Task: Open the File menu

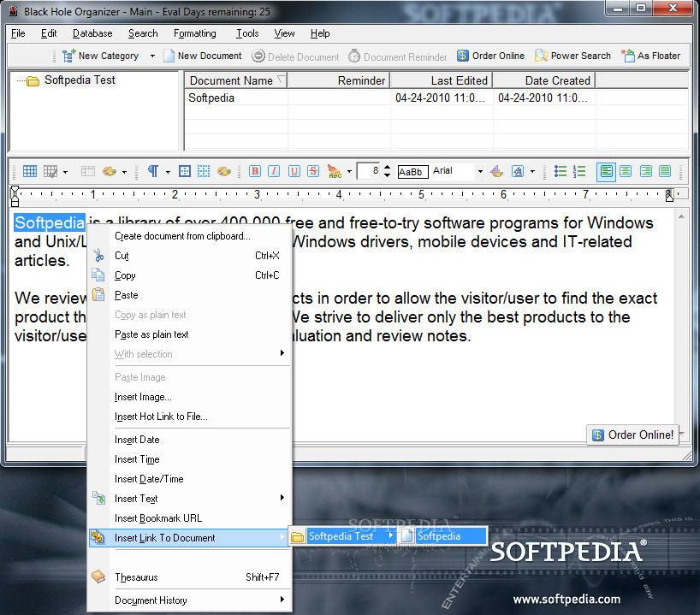Action: pos(18,33)
